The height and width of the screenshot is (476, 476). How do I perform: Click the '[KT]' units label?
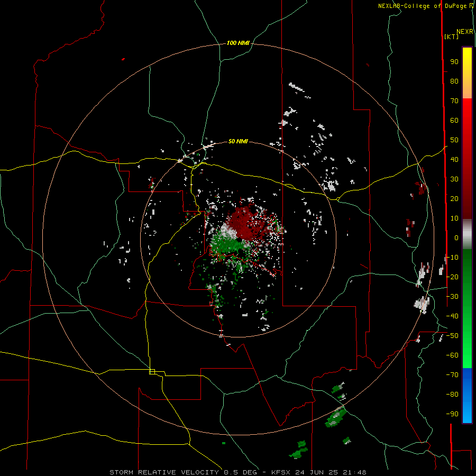pos(452,36)
